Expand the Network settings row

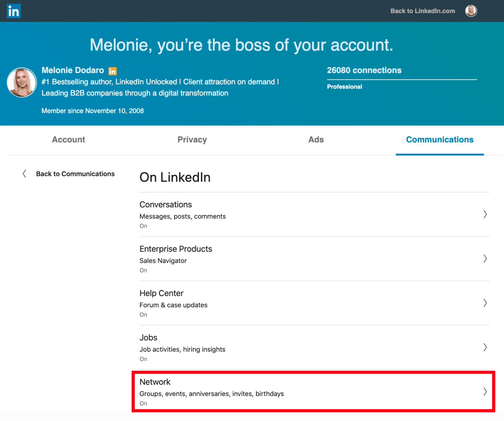(485, 391)
